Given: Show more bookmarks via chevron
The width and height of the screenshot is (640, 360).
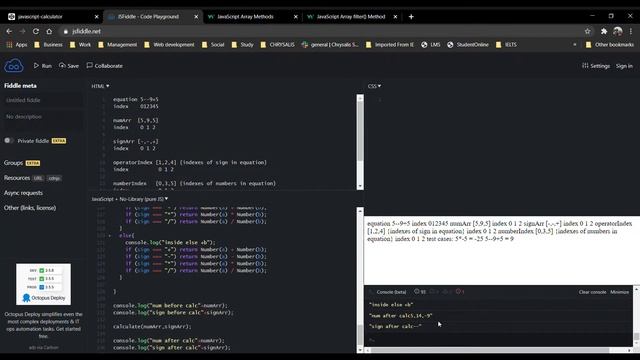Looking at the screenshot, I should [575, 44].
